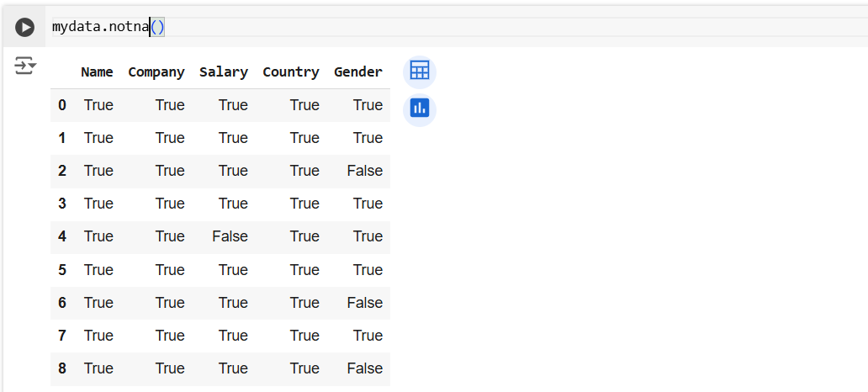The height and width of the screenshot is (392, 868).
Task: Click inside the mydata.notna() code field
Action: click(x=421, y=27)
